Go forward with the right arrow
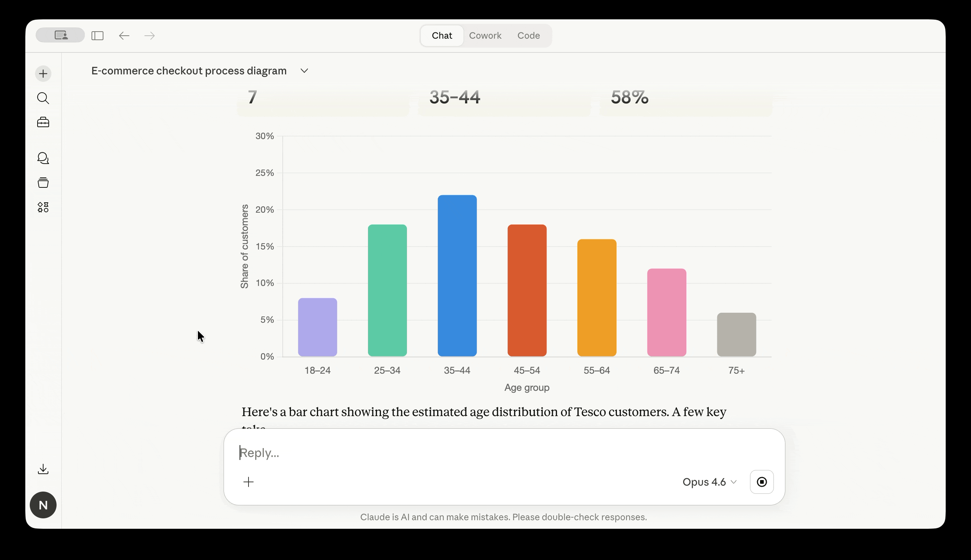Viewport: 971px width, 560px height. pyautogui.click(x=149, y=36)
